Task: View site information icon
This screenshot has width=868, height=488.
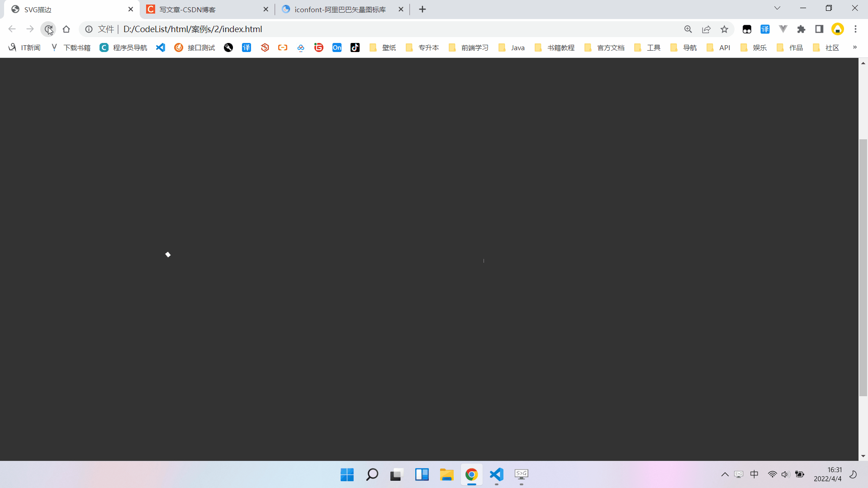Action: (89, 29)
